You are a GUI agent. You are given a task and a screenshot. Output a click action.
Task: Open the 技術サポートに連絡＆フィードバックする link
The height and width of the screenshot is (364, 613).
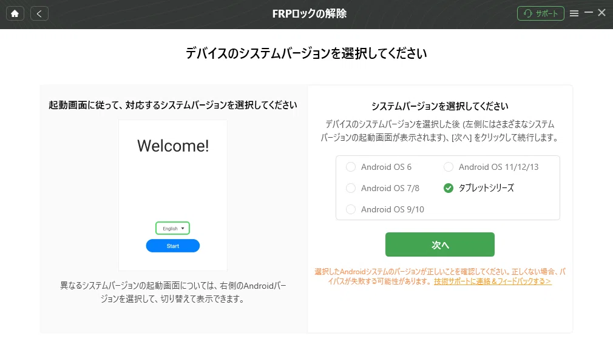pos(493,281)
